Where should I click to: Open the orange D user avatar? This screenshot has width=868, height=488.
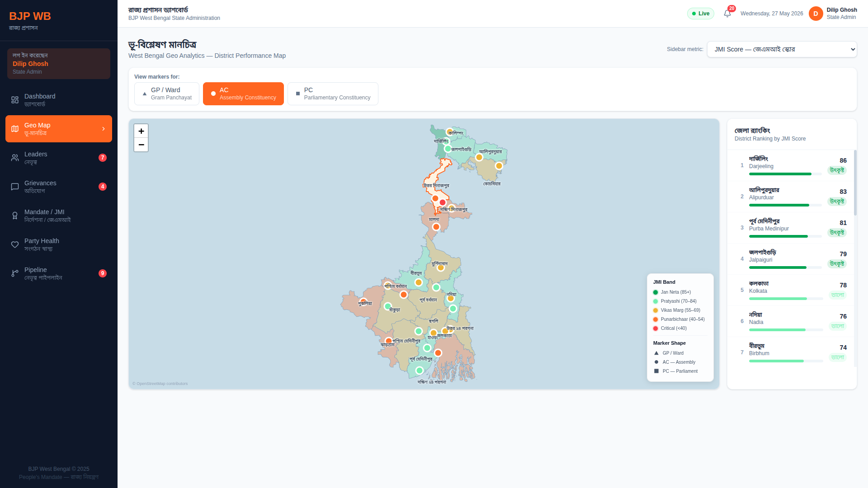click(x=816, y=14)
